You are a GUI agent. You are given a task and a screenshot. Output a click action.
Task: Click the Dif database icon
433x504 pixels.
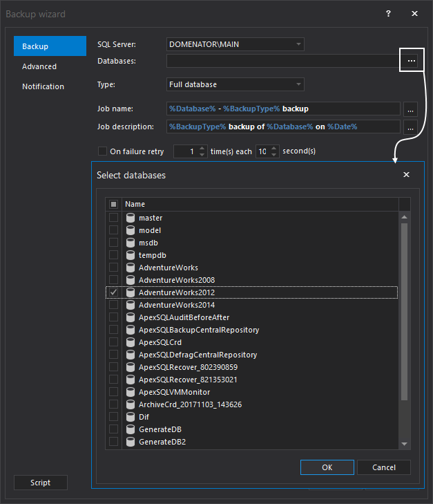[x=131, y=417]
